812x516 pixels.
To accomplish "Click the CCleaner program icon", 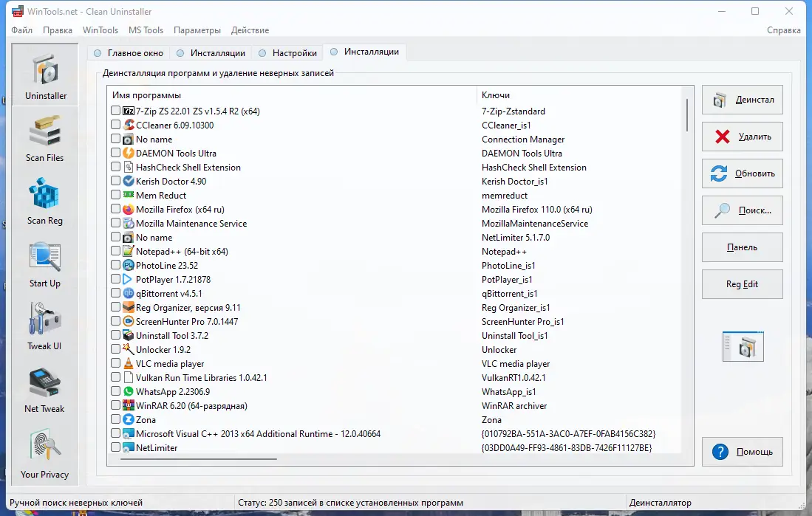I will point(129,125).
